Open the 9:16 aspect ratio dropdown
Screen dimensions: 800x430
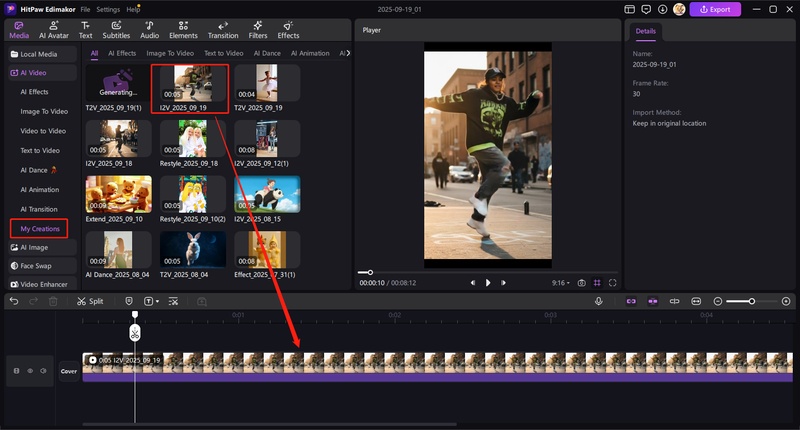pyautogui.click(x=561, y=283)
